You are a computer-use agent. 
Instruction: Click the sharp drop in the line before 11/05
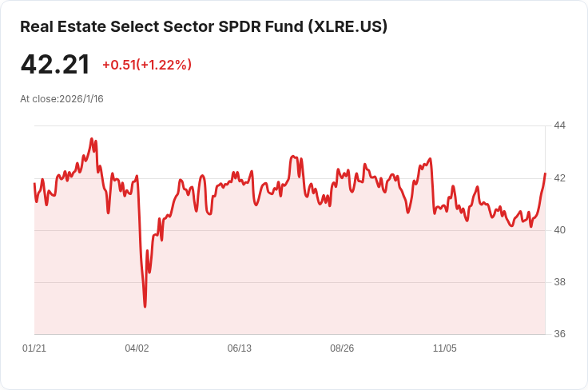tap(432, 188)
